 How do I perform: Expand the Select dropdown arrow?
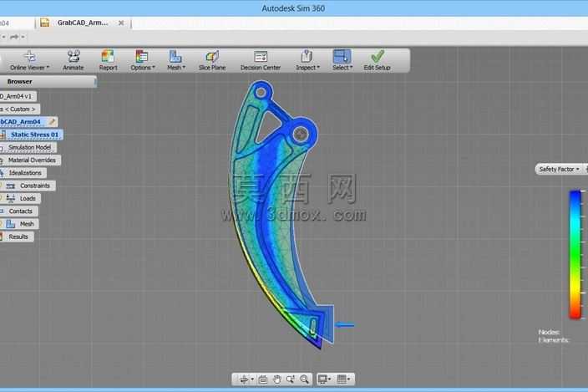(351, 68)
